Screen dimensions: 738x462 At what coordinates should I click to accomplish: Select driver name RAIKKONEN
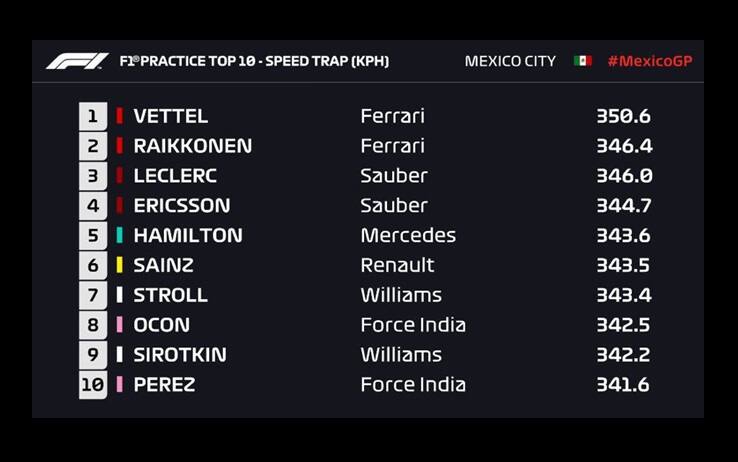[193, 146]
